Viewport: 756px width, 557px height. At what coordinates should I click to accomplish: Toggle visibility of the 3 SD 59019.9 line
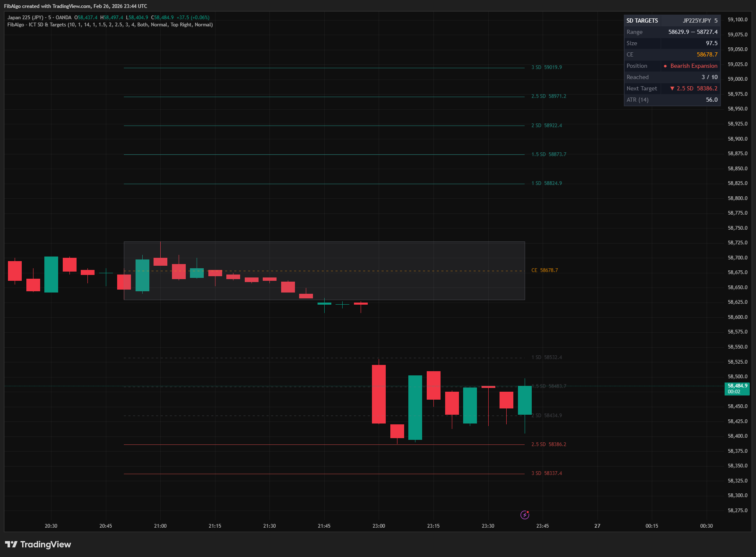click(x=547, y=67)
